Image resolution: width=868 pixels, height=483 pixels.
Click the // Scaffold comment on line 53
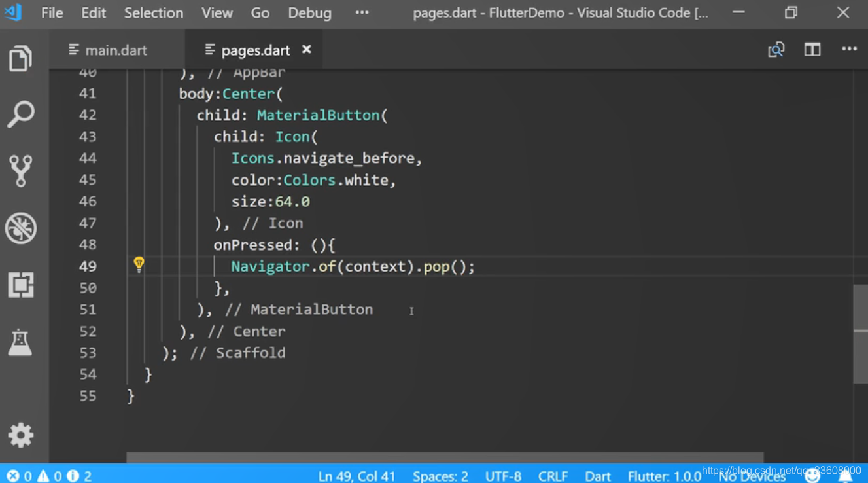[237, 353]
